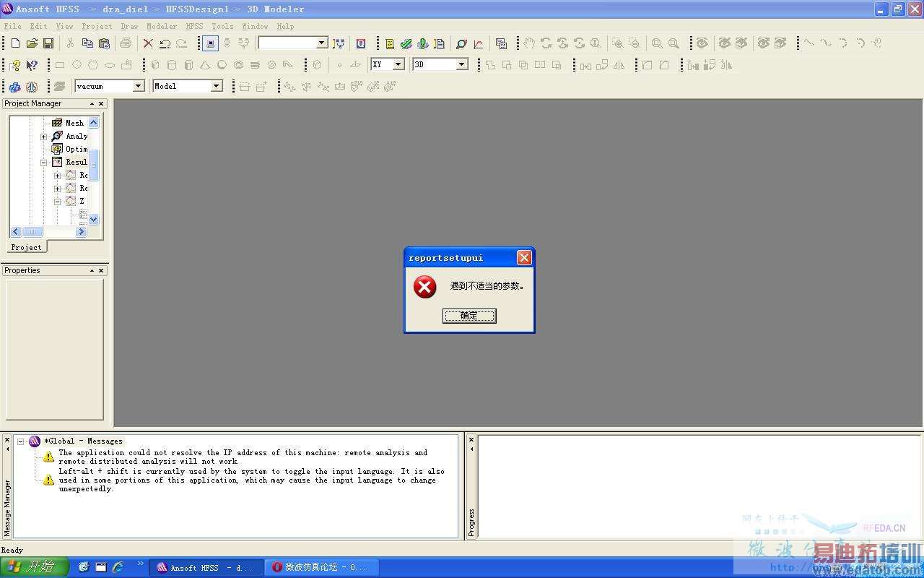Click the Unite objects icon
Image resolution: width=924 pixels, height=578 pixels.
pos(491,65)
